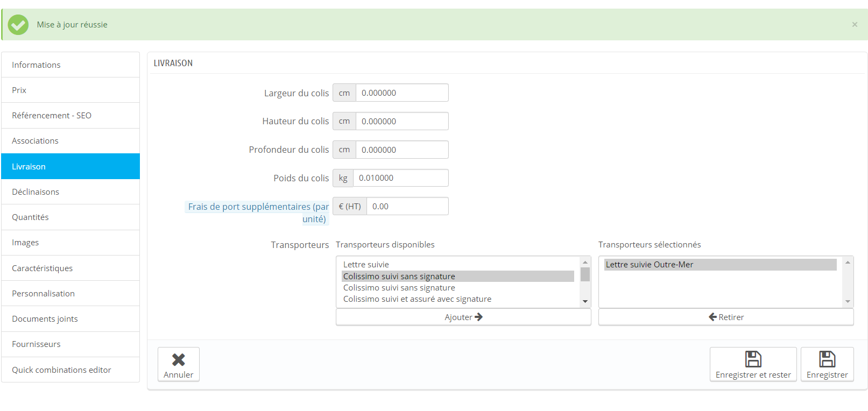Focus the Largeur du colis input field
Viewport: 868px width, 411px height.
(402, 93)
